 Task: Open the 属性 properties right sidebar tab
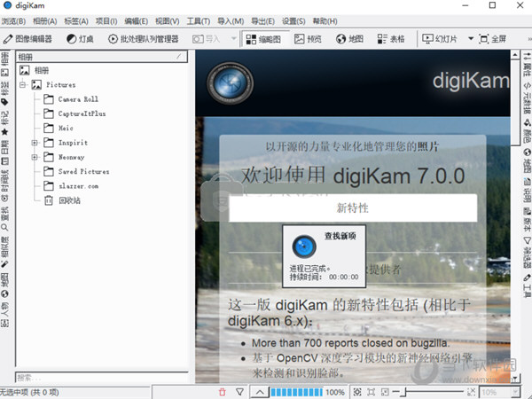pos(527,65)
